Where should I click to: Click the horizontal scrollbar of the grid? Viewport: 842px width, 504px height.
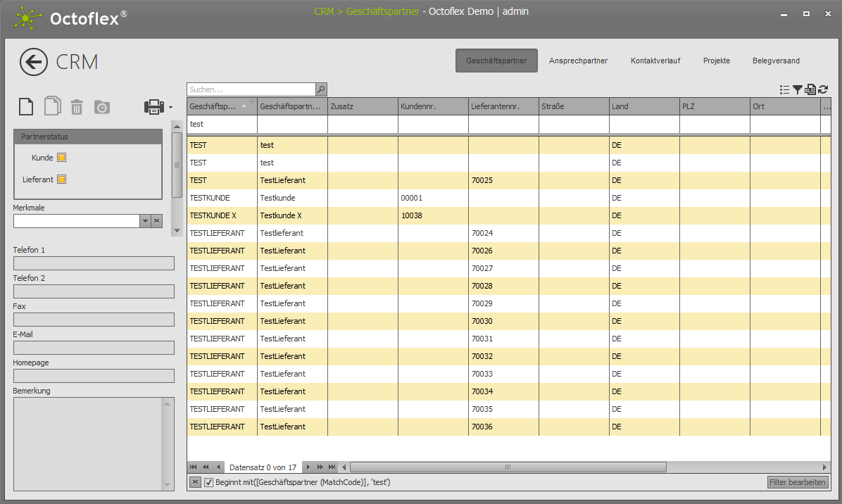pyautogui.click(x=507, y=467)
